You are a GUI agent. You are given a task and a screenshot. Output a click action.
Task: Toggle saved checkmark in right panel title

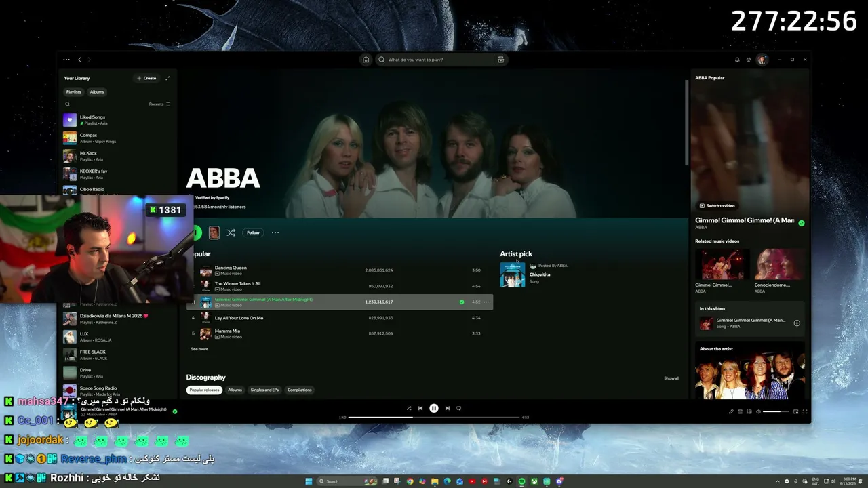(x=802, y=223)
